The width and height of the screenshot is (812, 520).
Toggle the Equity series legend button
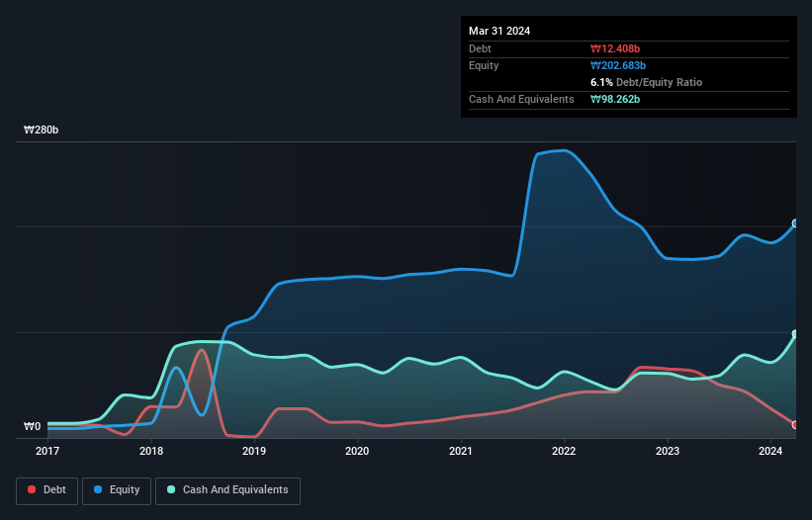pyautogui.click(x=117, y=490)
